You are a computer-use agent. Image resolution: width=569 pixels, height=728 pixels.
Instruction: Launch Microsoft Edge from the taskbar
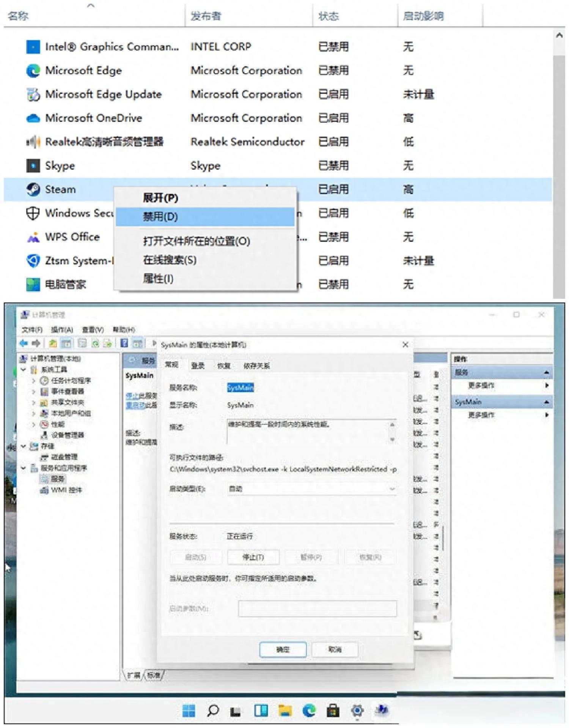(309, 711)
